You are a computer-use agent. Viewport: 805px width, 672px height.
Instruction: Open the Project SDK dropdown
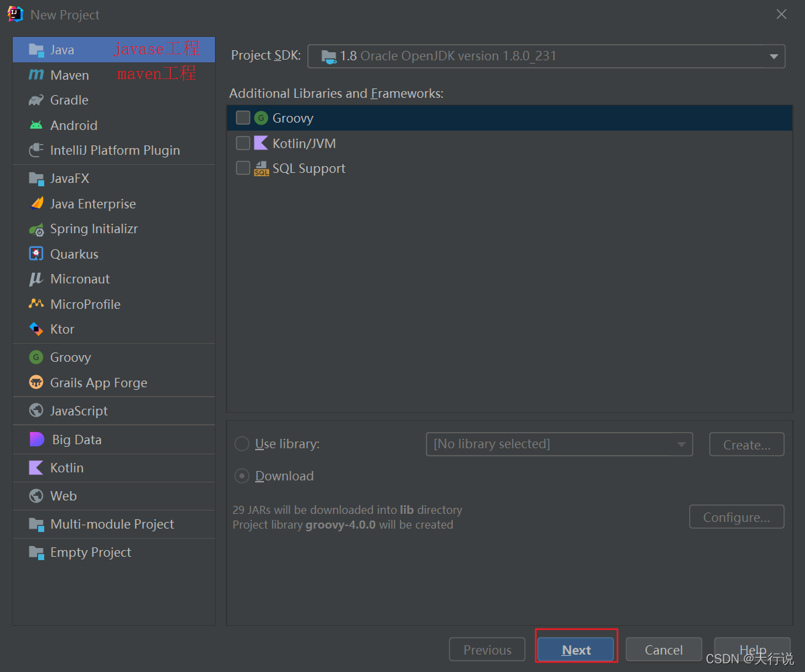546,56
